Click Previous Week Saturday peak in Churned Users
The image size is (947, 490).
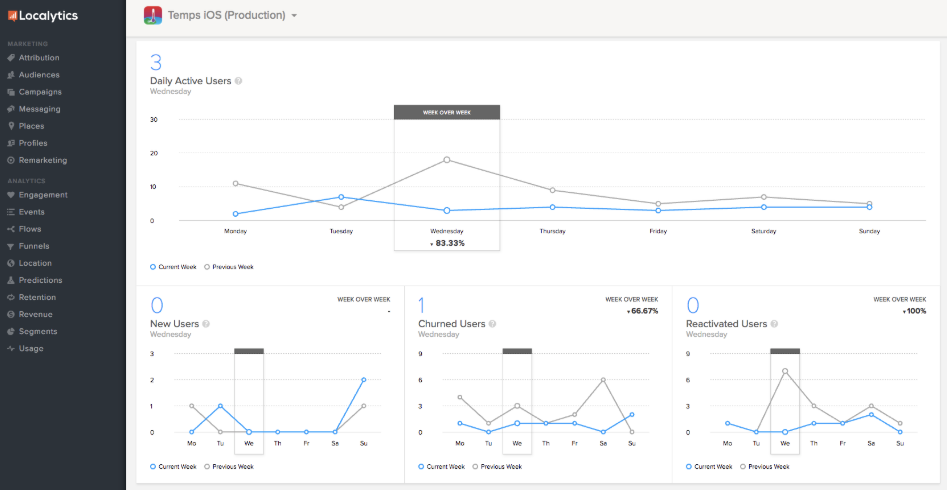click(603, 379)
